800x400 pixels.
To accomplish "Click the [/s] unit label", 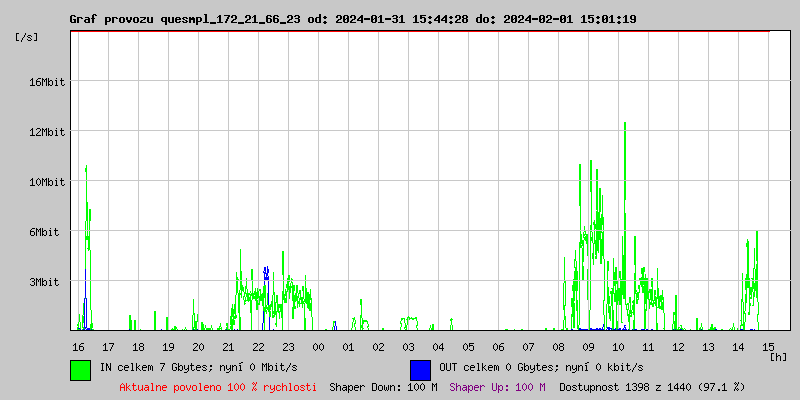I will [x=27, y=37].
